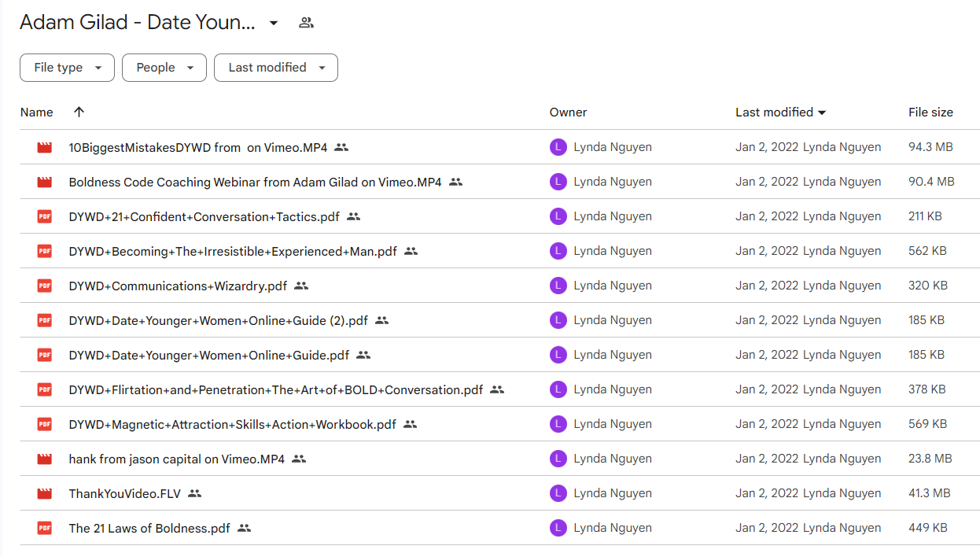Click video icon for ThankYouVideo.FLV
The image size is (980, 557).
[x=44, y=493]
